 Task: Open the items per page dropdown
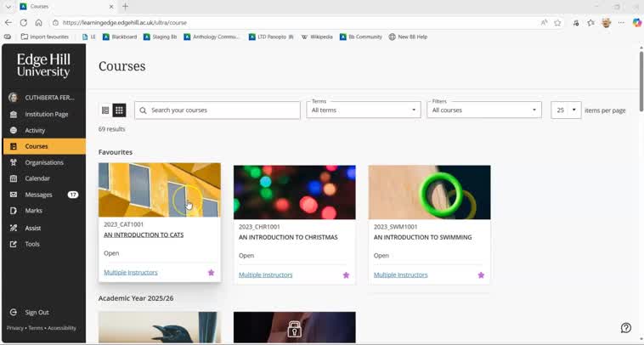pyautogui.click(x=566, y=110)
